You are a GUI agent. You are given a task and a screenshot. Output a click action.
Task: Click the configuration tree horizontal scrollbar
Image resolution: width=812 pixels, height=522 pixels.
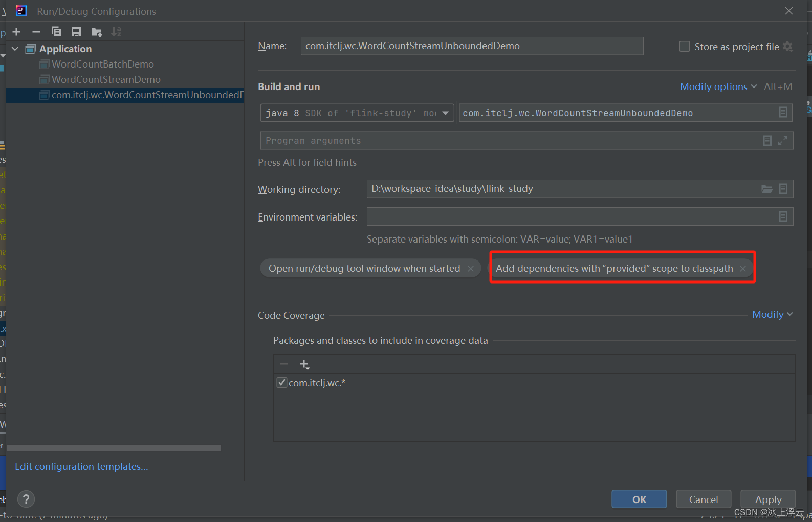(x=114, y=448)
